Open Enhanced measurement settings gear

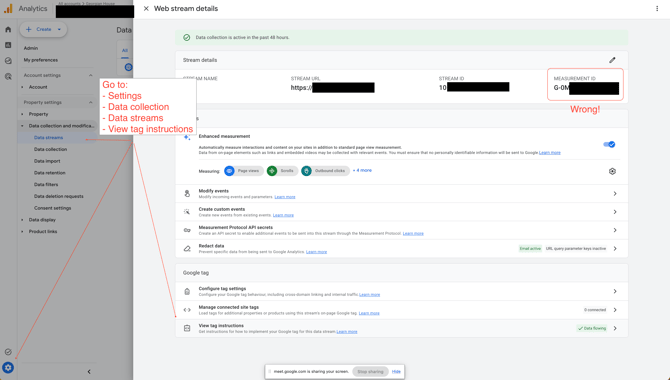[612, 171]
